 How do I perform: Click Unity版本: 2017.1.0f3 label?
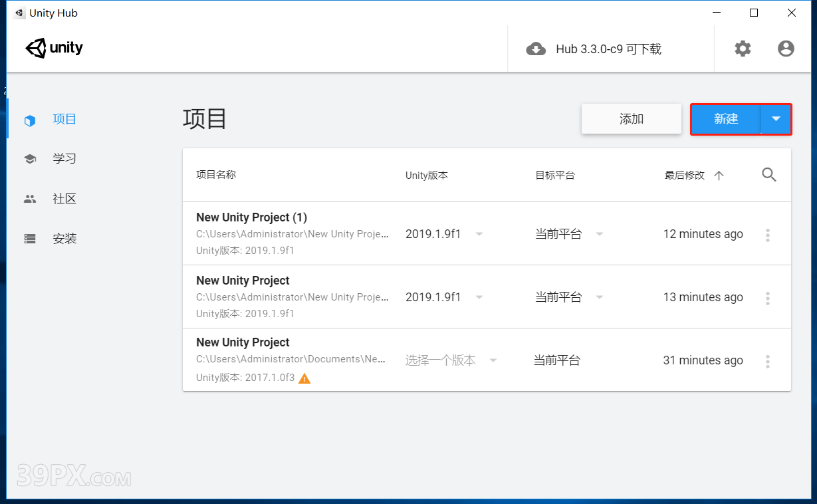click(x=245, y=378)
